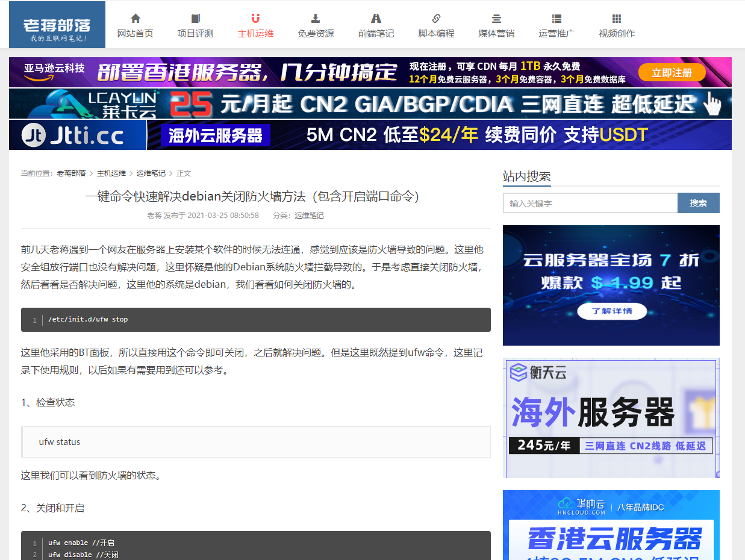Click the home icon above 网站首页
The image size is (745, 560).
point(136,19)
